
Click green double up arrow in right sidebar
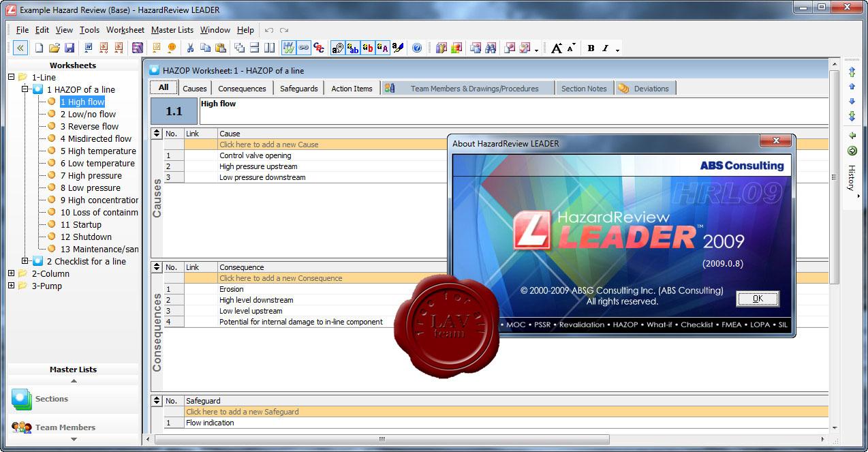852,72
